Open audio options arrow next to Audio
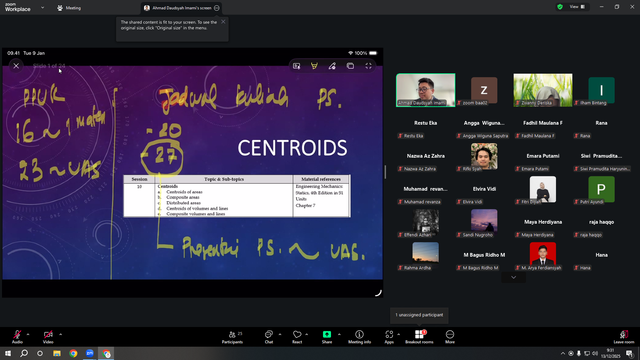 (28, 334)
